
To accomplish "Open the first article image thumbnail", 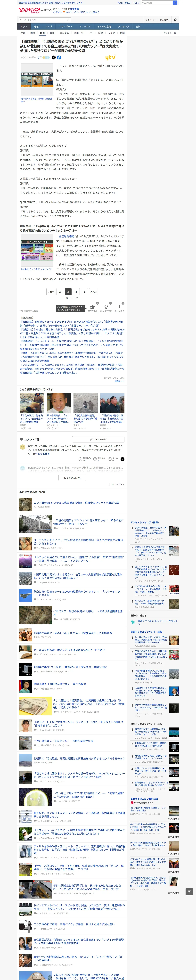I will pyautogui.click(x=37, y=80).
